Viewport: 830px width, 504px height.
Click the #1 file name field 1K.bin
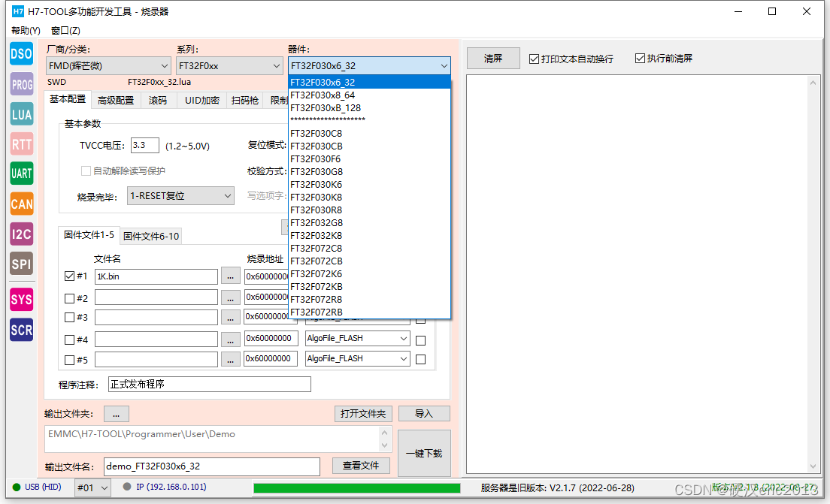point(156,276)
